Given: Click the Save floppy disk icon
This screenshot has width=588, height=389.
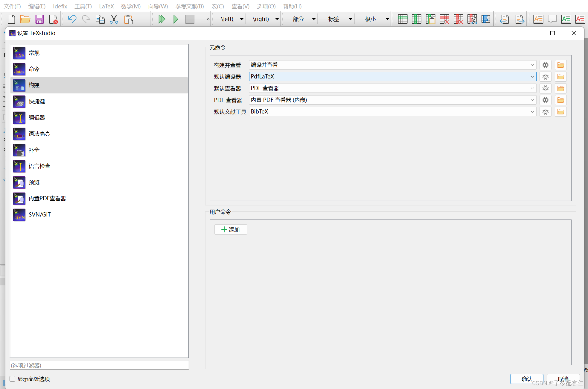Looking at the screenshot, I should 39,19.
